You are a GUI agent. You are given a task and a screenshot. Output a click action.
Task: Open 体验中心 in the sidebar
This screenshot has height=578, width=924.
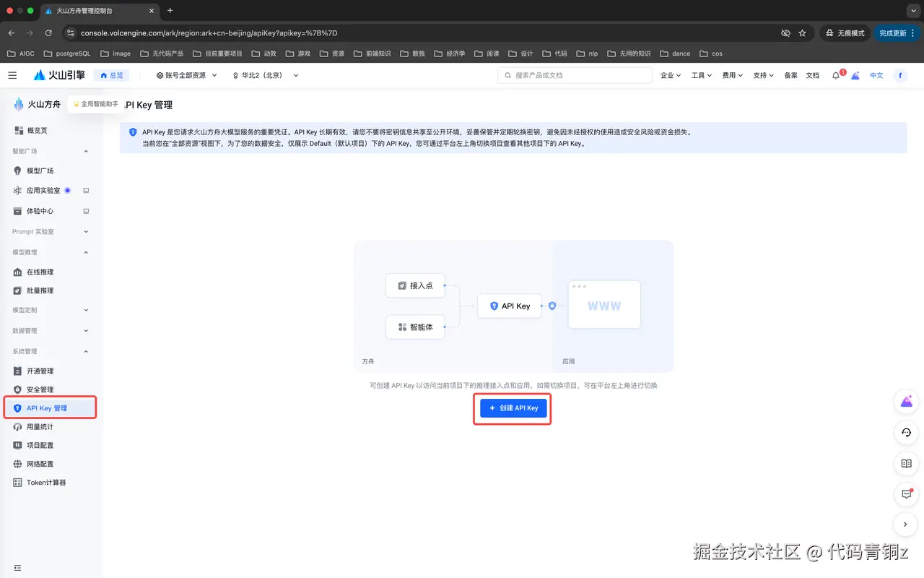point(40,211)
